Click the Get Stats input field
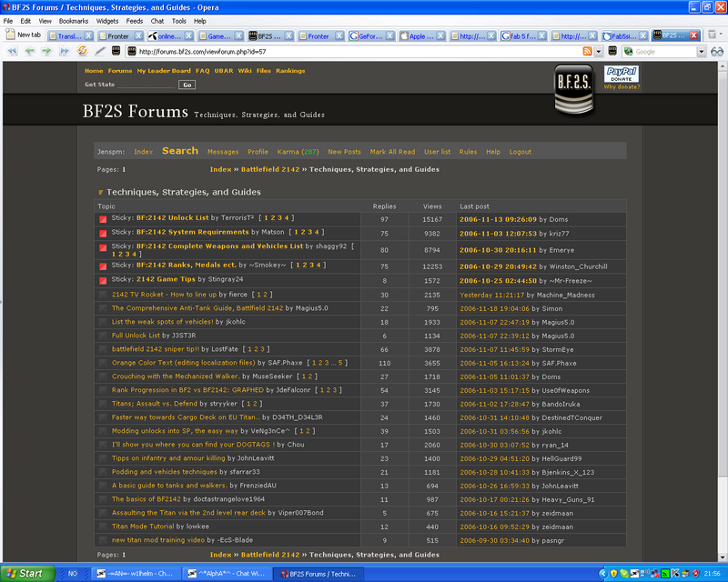This screenshot has height=582, width=728. pos(147,85)
